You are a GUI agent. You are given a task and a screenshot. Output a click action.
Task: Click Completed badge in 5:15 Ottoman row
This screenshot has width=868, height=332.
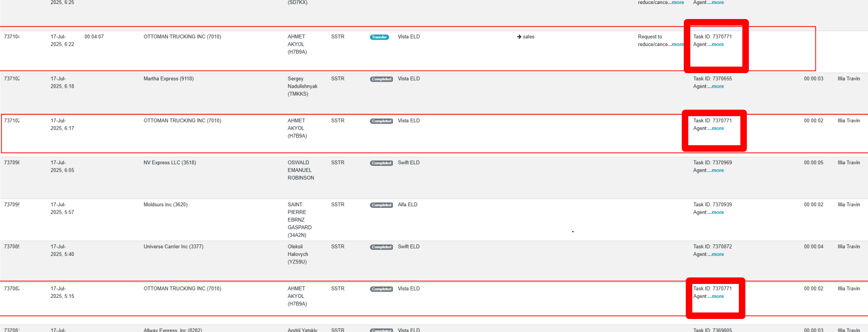[381, 289]
